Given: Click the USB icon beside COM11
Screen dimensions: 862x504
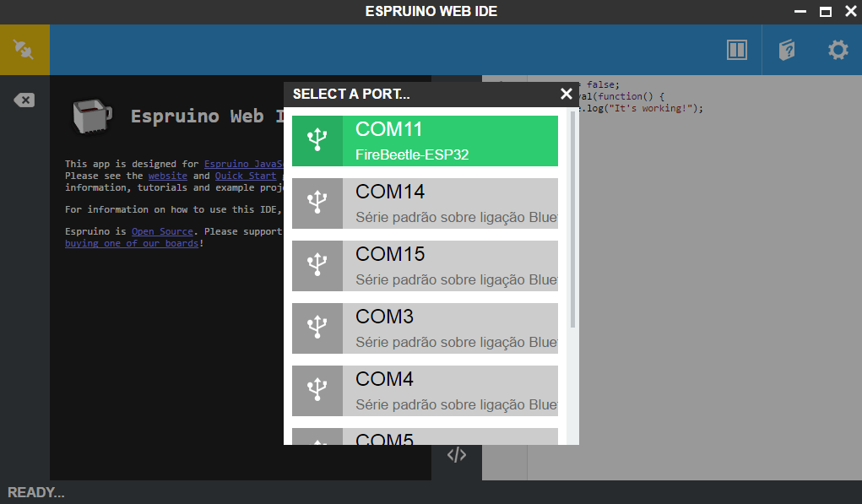Looking at the screenshot, I should 317,140.
